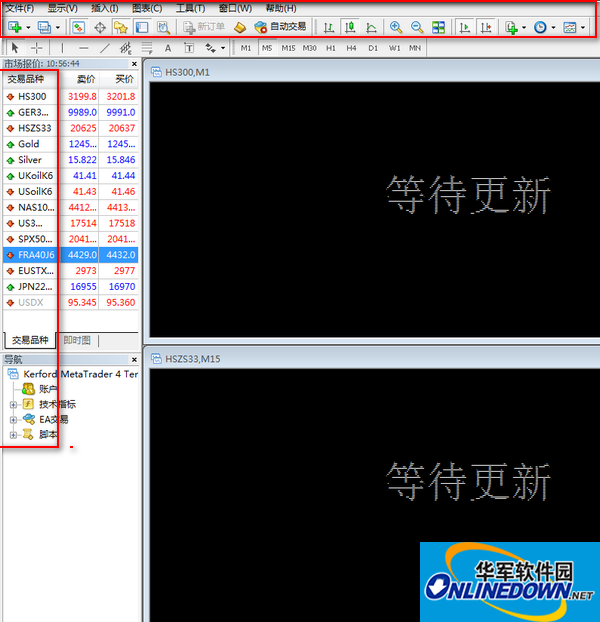
Task: Activate the HSZS33,M15 chart title bar
Action: click(375, 359)
